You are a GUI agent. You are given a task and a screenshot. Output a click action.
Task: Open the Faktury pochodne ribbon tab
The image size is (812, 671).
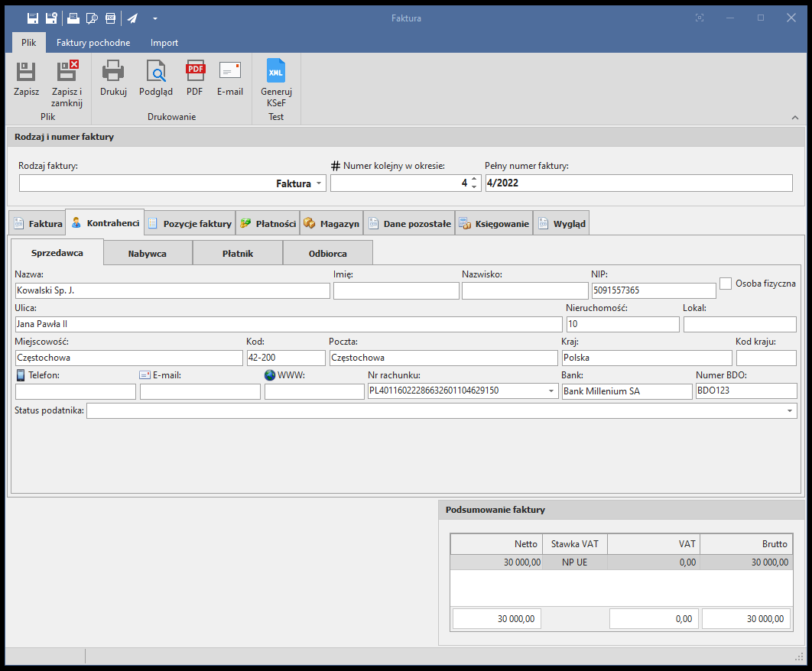tap(93, 43)
